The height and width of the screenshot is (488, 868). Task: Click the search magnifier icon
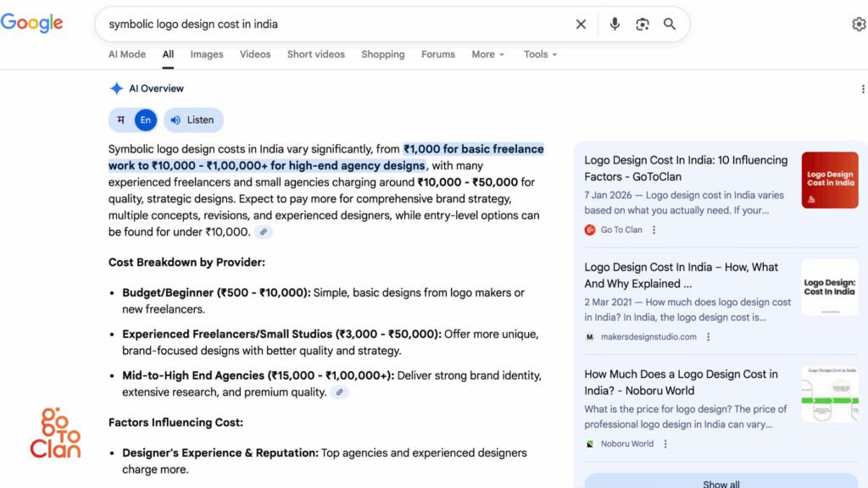pyautogui.click(x=669, y=24)
